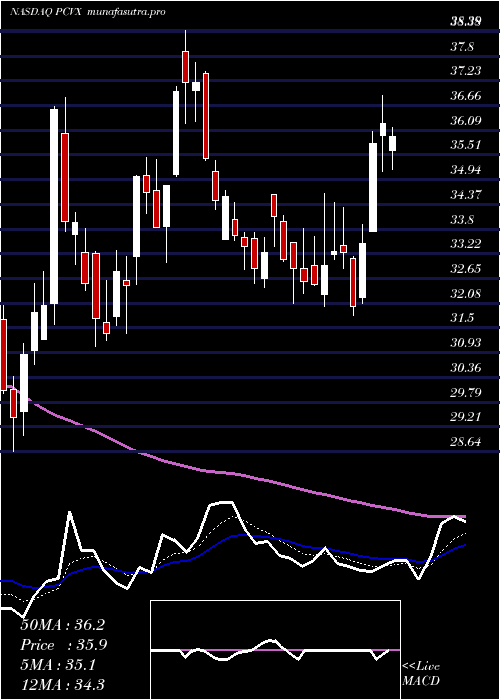Viewport: 500px width, 700px height.
Task: Click the 5MA : 35.1 readout
Action: [58, 665]
